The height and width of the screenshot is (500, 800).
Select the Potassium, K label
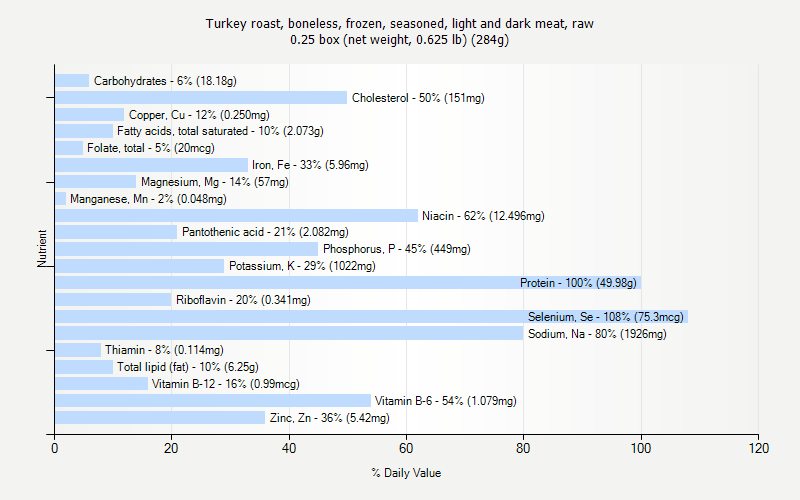click(x=302, y=266)
